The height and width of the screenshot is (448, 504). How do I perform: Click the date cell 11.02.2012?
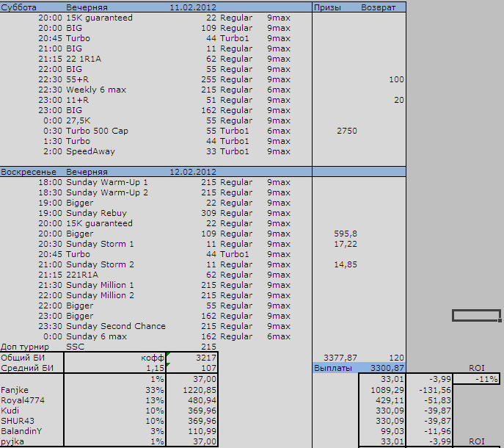coord(193,7)
